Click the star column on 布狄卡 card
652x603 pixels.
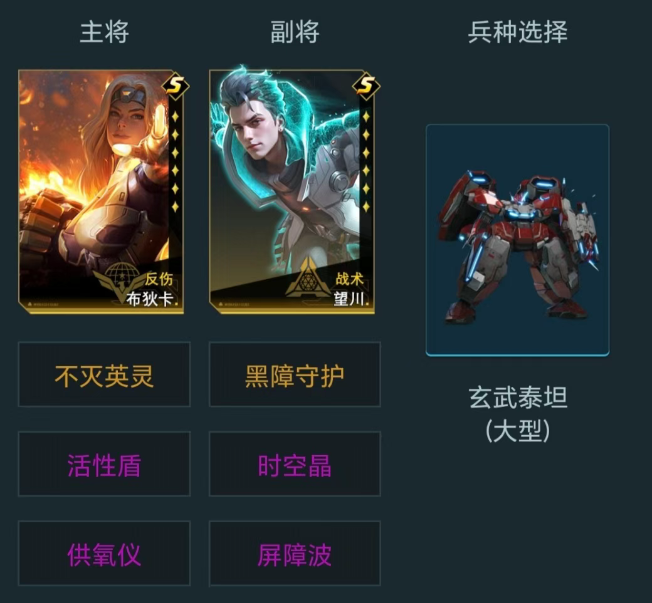point(175,161)
